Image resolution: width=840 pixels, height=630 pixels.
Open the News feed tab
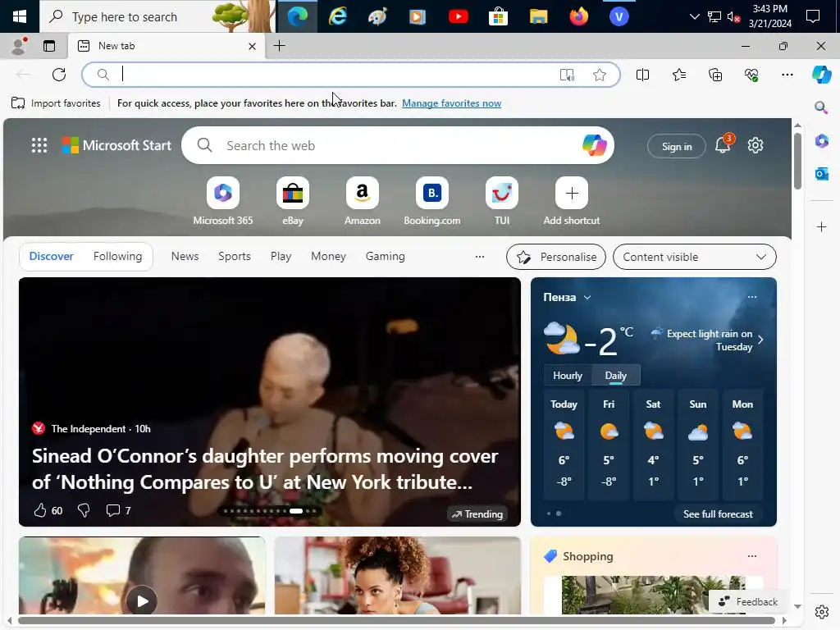coord(185,256)
